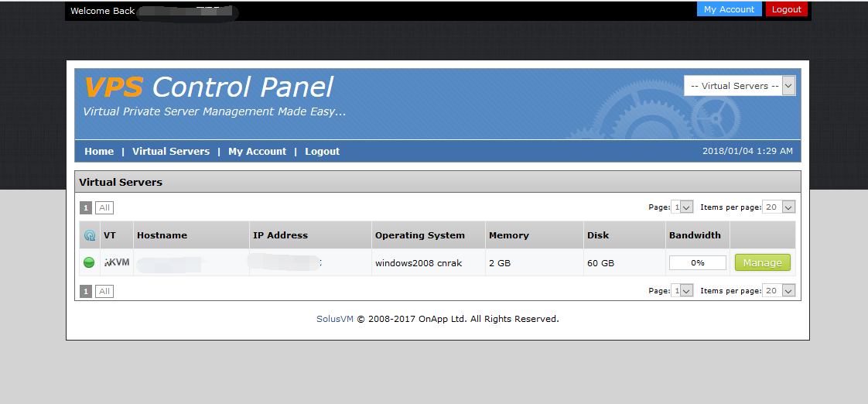Click the 'Welcome Back' greeting text
The width and height of the screenshot is (868, 404).
point(102,11)
